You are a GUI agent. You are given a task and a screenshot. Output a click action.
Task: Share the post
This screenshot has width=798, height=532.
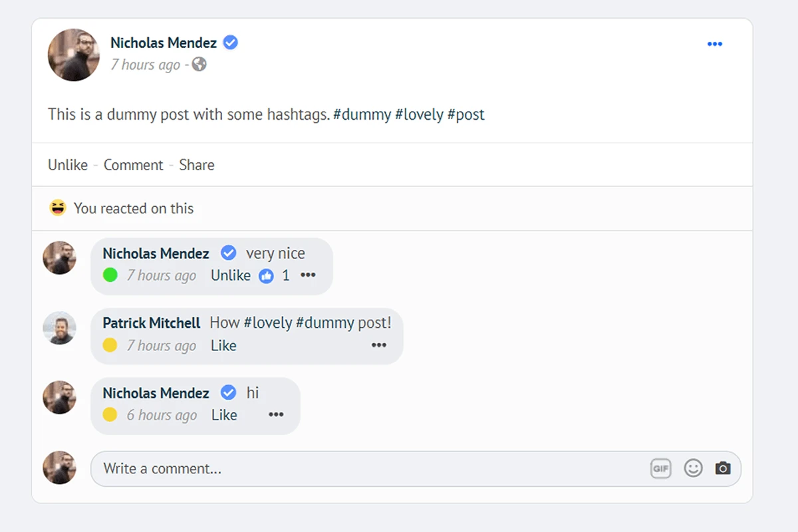(x=197, y=165)
